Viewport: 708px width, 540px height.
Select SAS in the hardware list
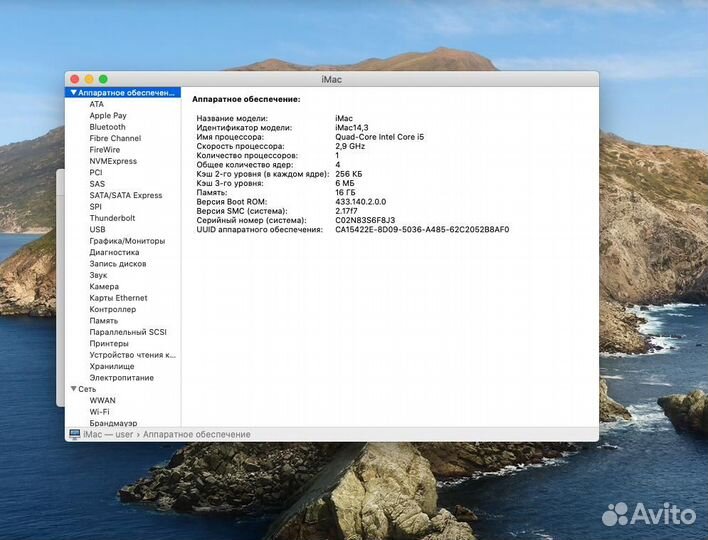point(97,184)
